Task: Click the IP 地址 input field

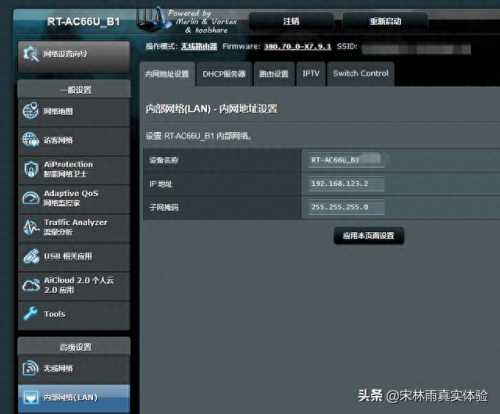Action: click(347, 184)
